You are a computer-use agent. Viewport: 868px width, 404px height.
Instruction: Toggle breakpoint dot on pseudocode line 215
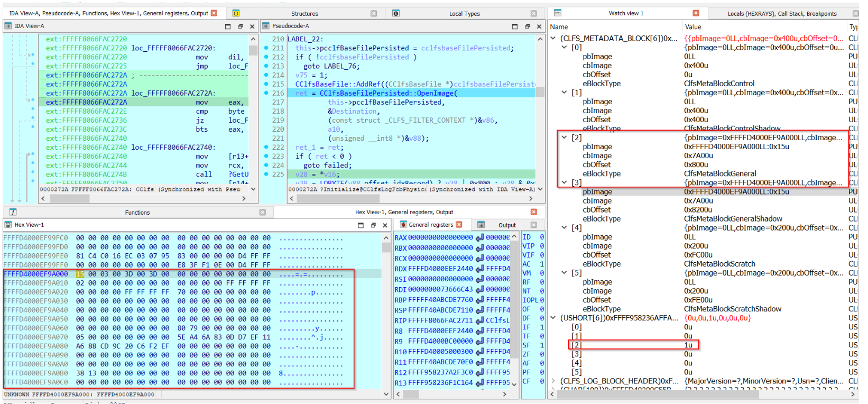coord(266,84)
